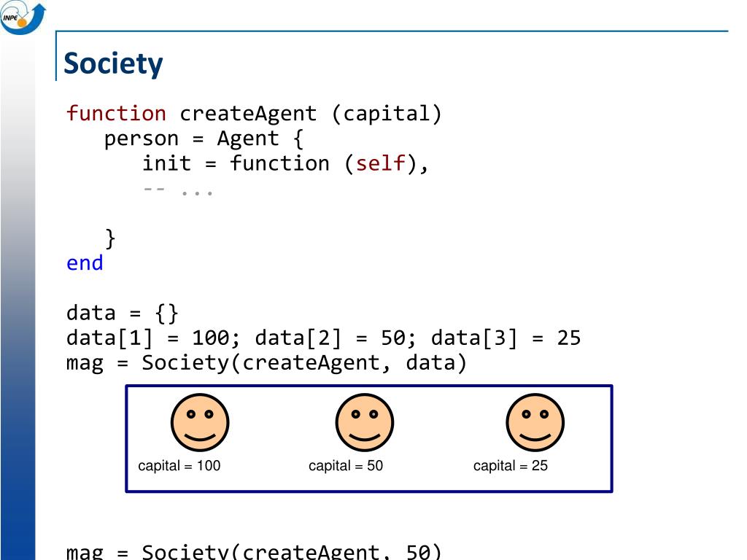Click the gray comment '-- ...'
The image size is (747, 560).
(178, 192)
